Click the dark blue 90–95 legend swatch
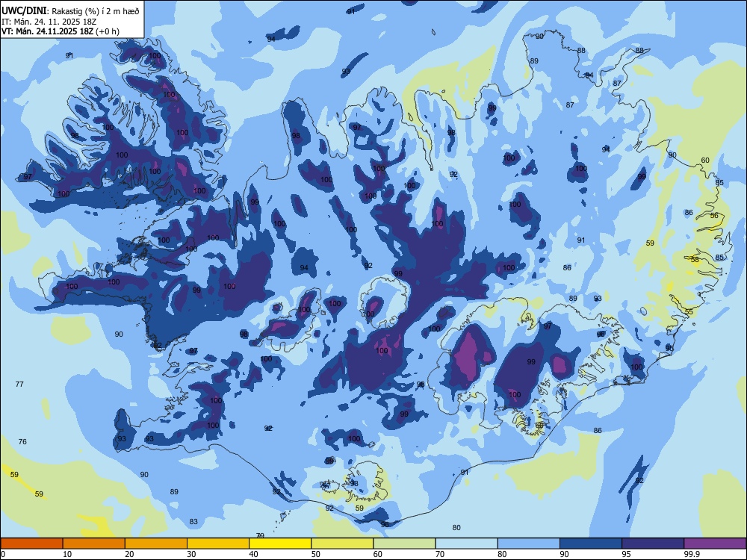The height and width of the screenshot is (560, 747). pyautogui.click(x=591, y=544)
